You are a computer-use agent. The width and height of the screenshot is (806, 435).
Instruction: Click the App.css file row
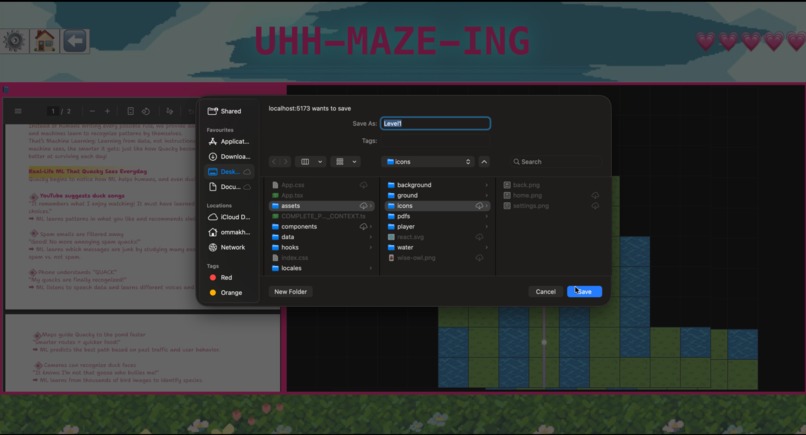[321, 185]
